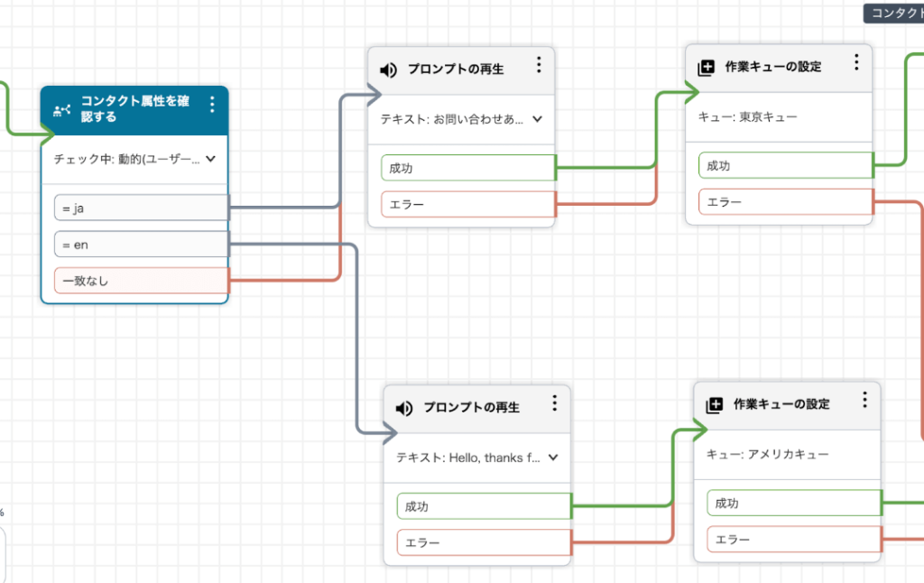Click 成功 output of the 東京キュー block
Screen dimensions: 924x583
pos(785,166)
